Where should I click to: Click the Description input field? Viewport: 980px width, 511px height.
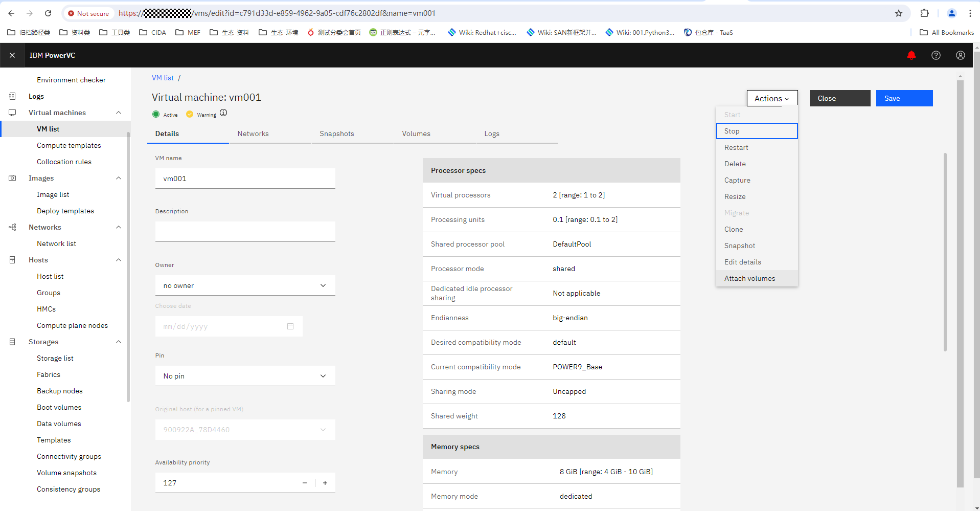click(245, 232)
